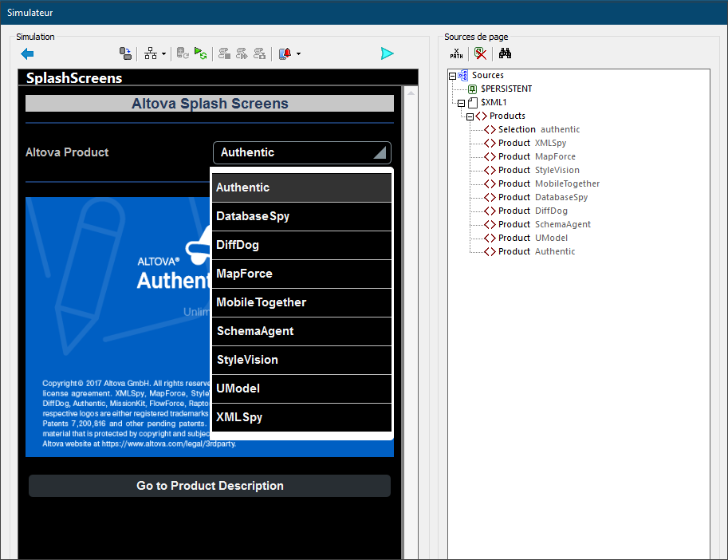Open the XPath evaluation tool
The width and height of the screenshot is (728, 560).
click(456, 53)
